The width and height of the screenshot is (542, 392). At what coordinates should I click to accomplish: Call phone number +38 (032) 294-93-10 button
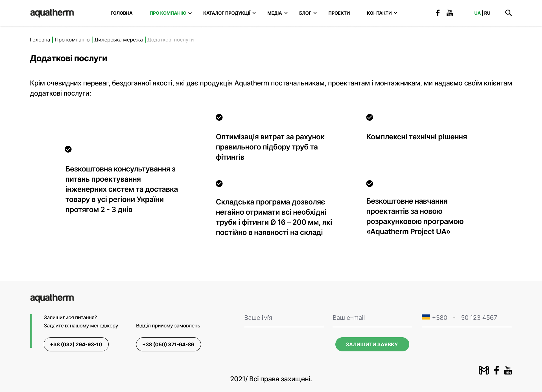tap(76, 344)
